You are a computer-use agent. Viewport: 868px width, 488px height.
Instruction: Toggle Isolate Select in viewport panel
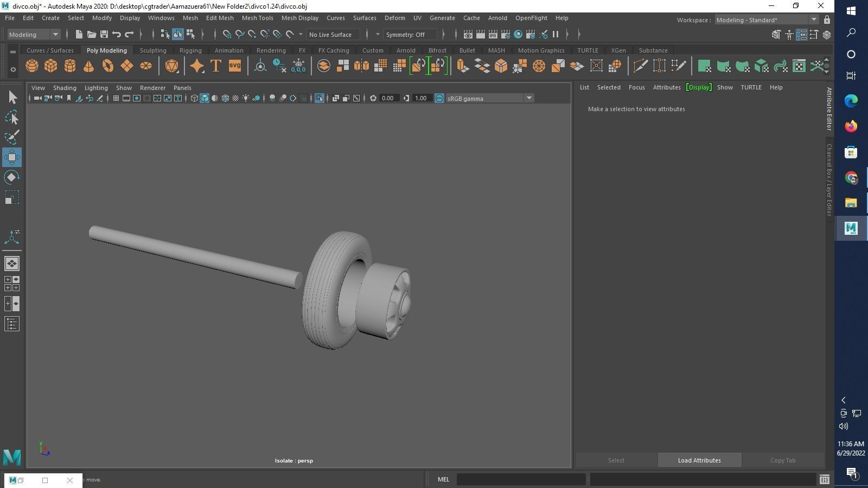point(319,98)
